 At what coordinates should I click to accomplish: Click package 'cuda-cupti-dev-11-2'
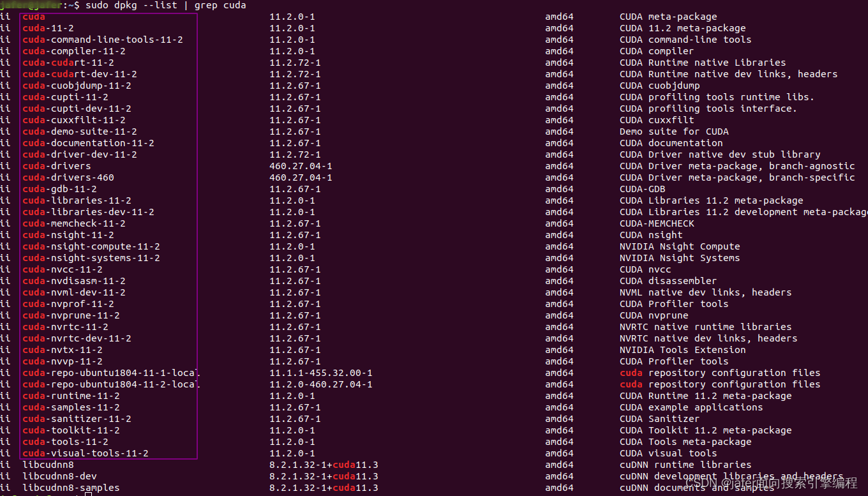tap(77, 109)
